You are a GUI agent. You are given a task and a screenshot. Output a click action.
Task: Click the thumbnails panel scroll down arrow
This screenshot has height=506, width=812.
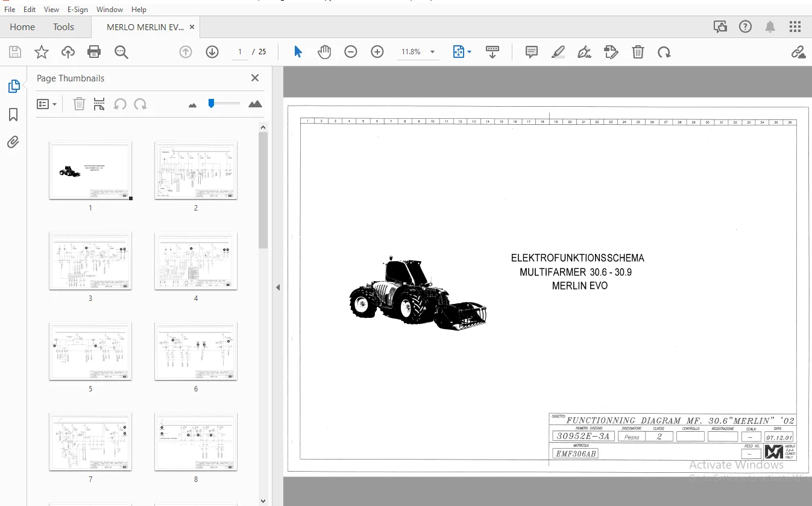coord(263,501)
